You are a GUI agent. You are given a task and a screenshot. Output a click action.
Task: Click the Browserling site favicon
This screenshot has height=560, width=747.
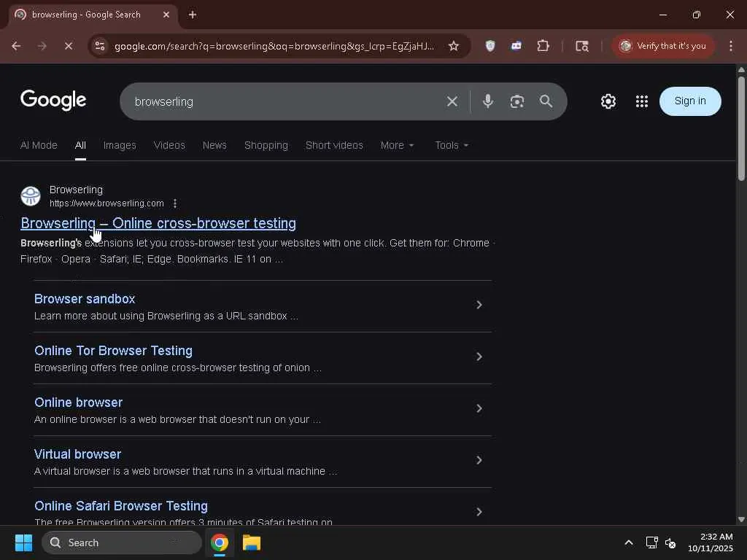31,196
